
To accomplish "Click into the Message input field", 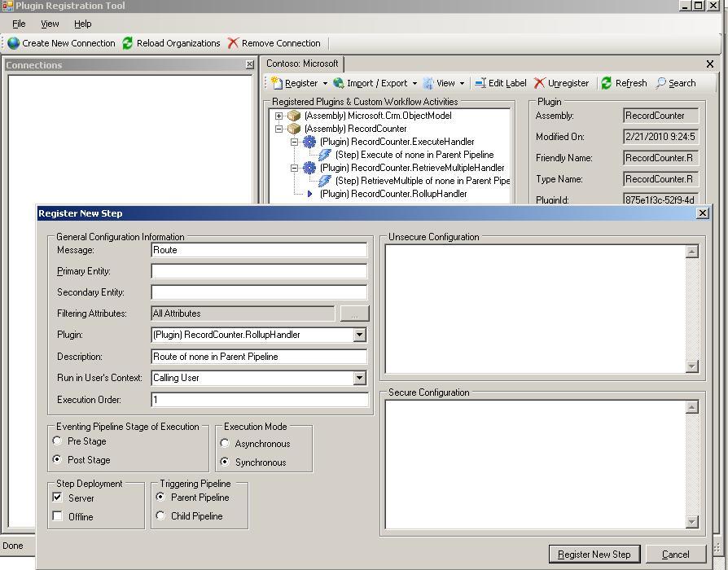I will (x=259, y=250).
